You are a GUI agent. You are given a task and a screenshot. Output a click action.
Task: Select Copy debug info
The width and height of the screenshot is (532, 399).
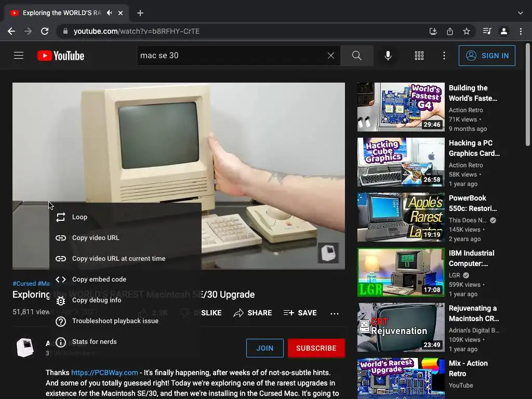point(125,300)
